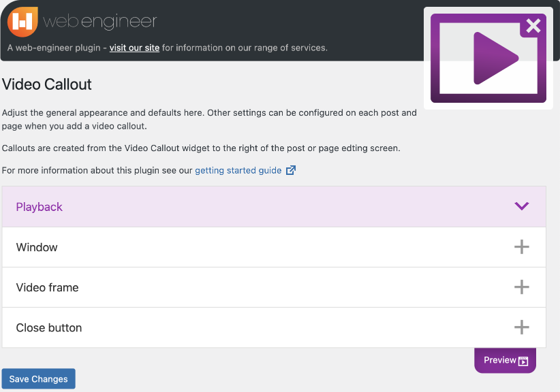560x392 pixels.
Task: Click the white X on the purple callout image
Action: tap(533, 26)
